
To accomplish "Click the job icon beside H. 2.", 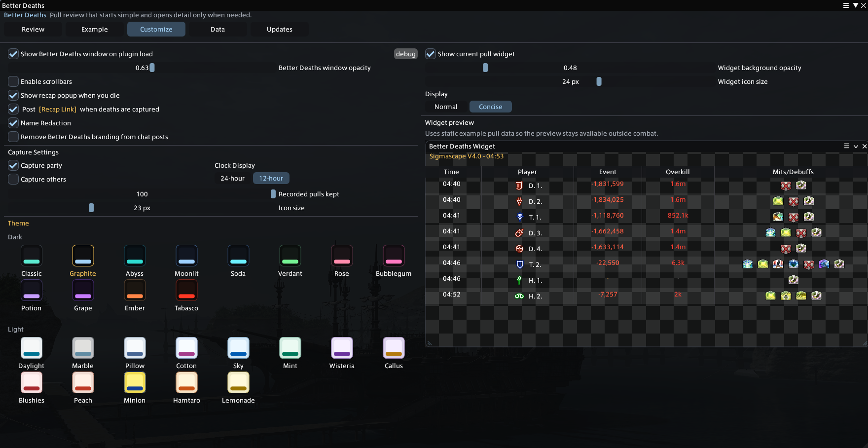I will tap(519, 296).
